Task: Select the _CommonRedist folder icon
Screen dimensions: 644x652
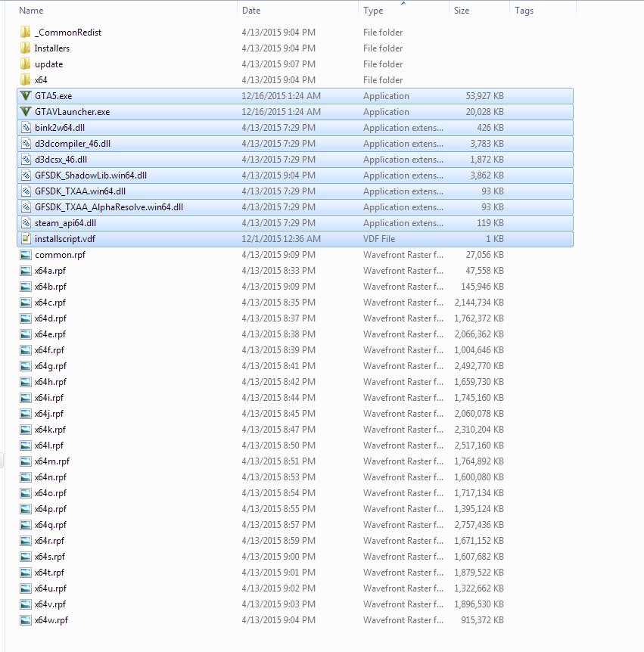Action: point(26,33)
